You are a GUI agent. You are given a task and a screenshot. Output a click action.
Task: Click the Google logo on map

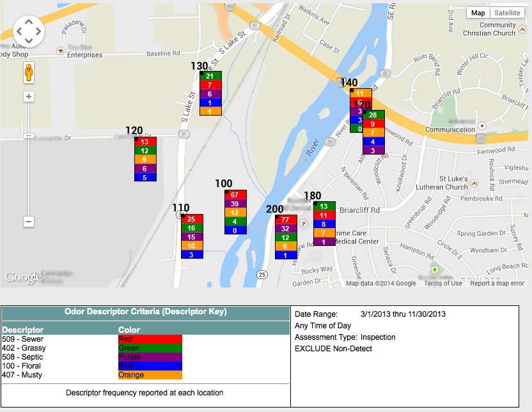(x=22, y=277)
